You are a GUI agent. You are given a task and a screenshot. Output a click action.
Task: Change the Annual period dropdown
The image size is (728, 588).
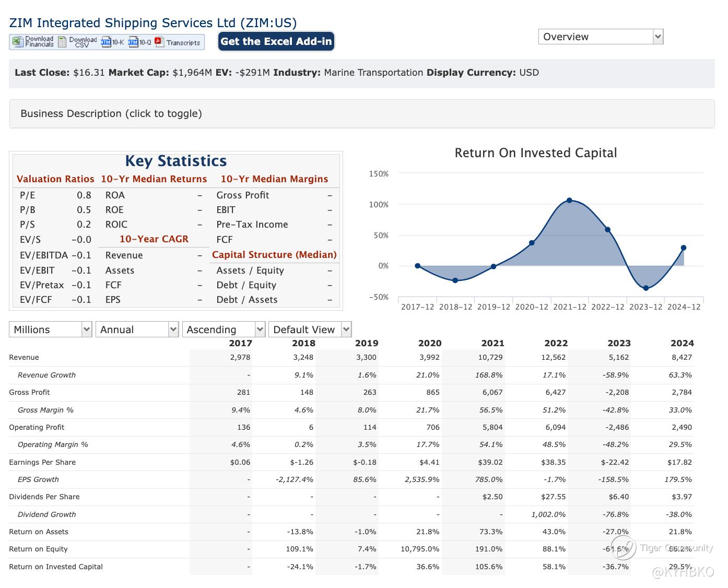(137, 330)
